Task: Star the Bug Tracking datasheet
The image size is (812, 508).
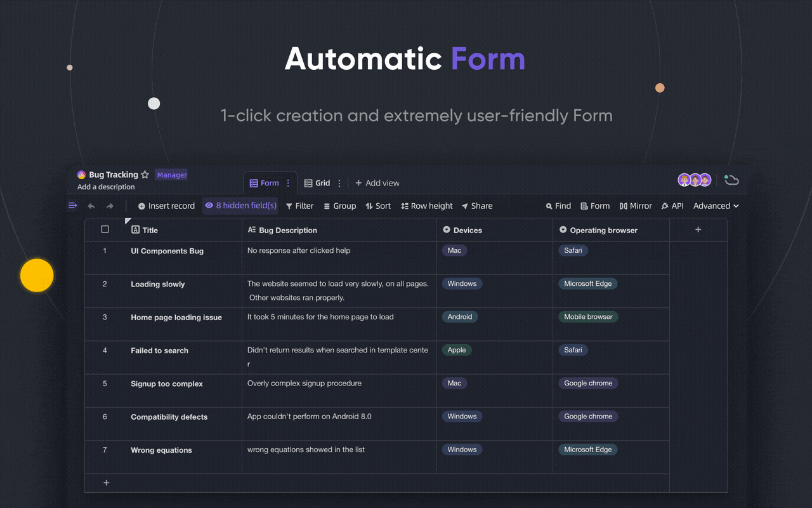Action: (145, 175)
